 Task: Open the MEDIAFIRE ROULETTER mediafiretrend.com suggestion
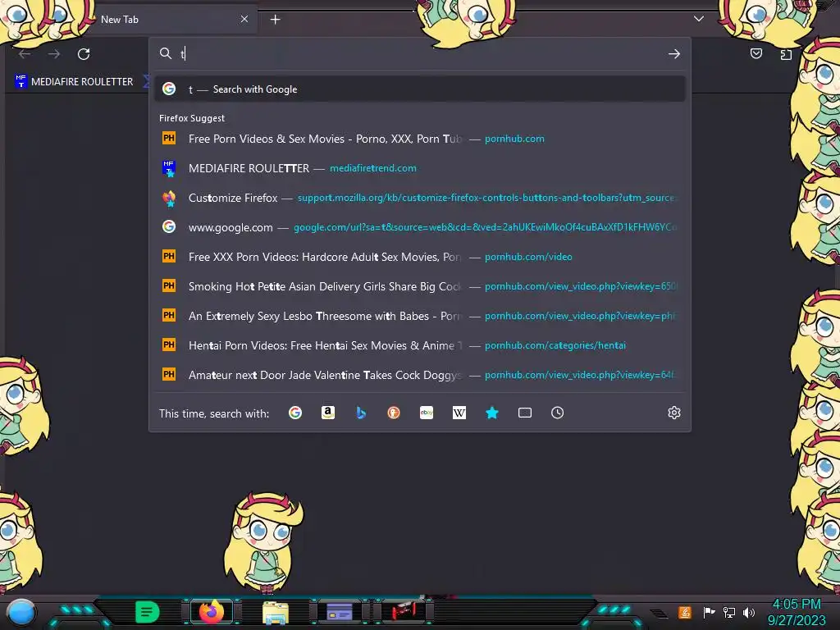point(420,168)
